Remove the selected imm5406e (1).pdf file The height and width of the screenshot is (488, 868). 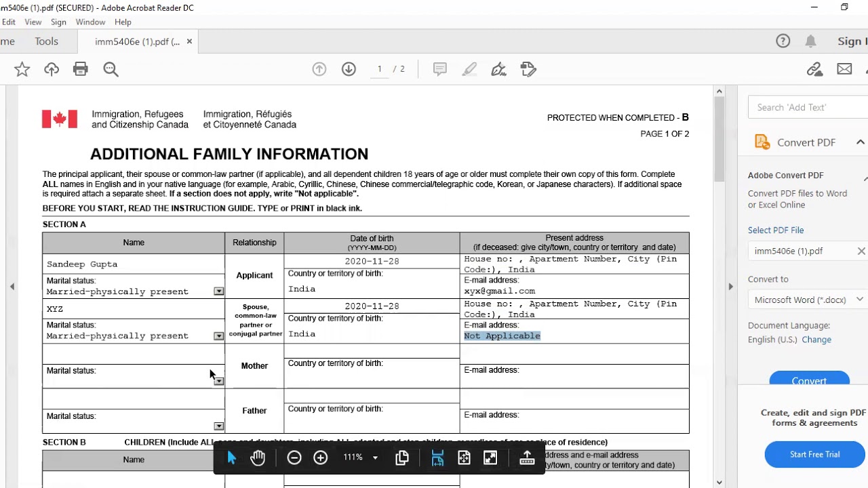pos(861,251)
